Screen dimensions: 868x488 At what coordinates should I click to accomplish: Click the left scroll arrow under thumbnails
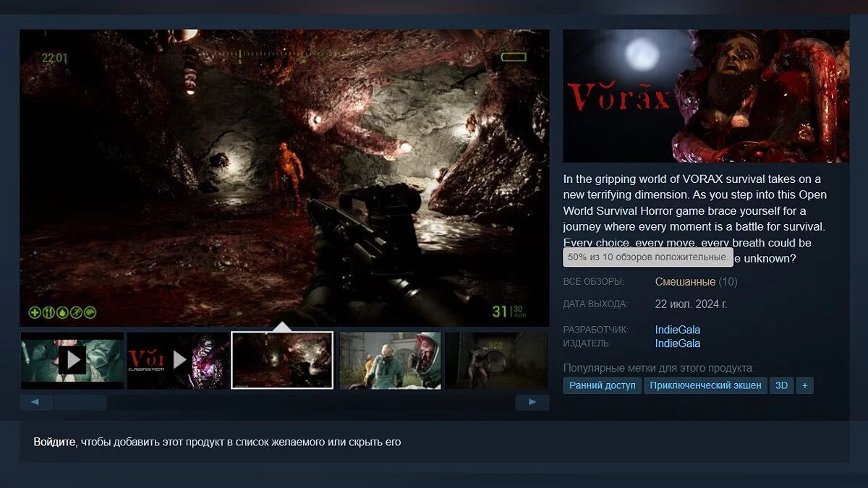(x=36, y=402)
